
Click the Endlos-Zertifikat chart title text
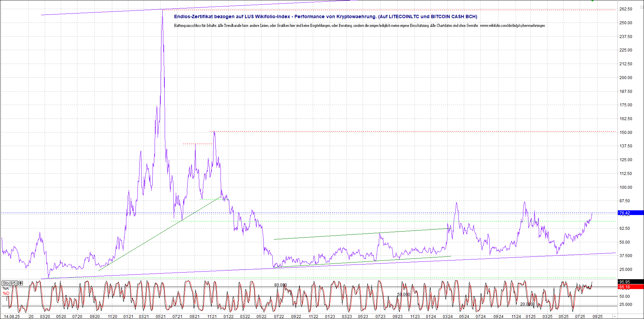325,16
